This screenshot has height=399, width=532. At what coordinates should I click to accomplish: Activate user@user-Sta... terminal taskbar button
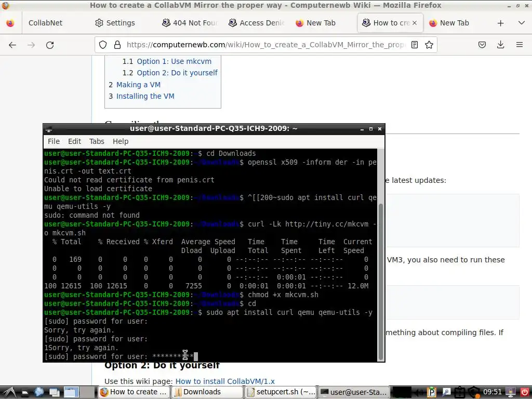point(354,392)
